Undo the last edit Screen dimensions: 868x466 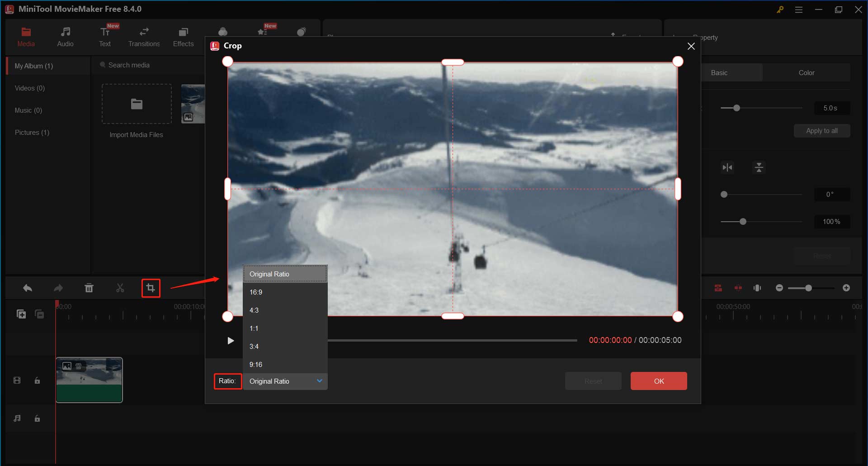[x=27, y=288]
